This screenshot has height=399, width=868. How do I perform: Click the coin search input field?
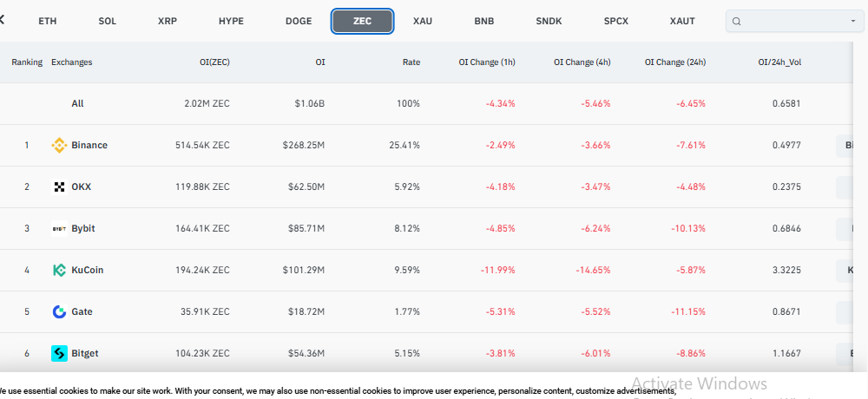click(x=794, y=22)
